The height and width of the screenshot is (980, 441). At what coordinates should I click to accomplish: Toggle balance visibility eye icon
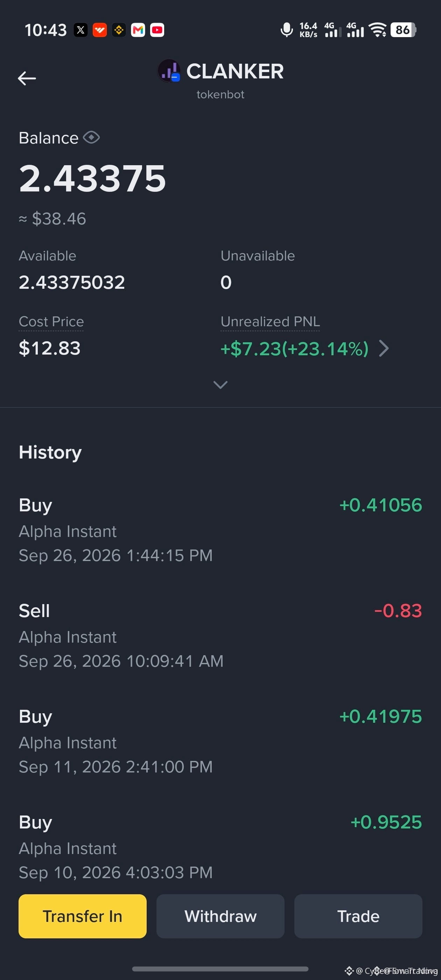point(91,137)
